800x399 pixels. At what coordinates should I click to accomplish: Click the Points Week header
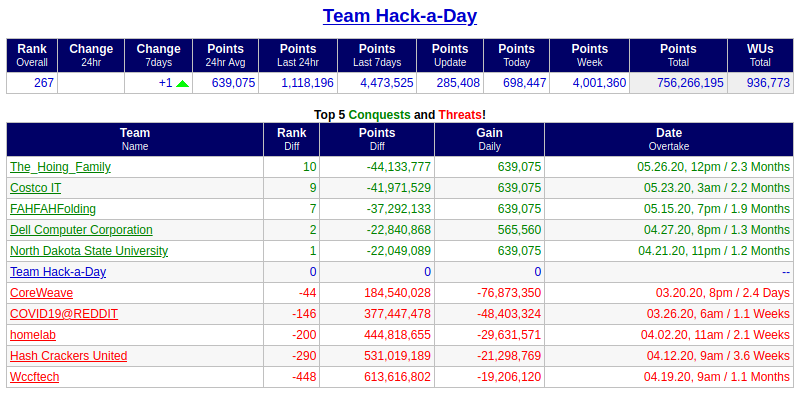click(x=590, y=55)
